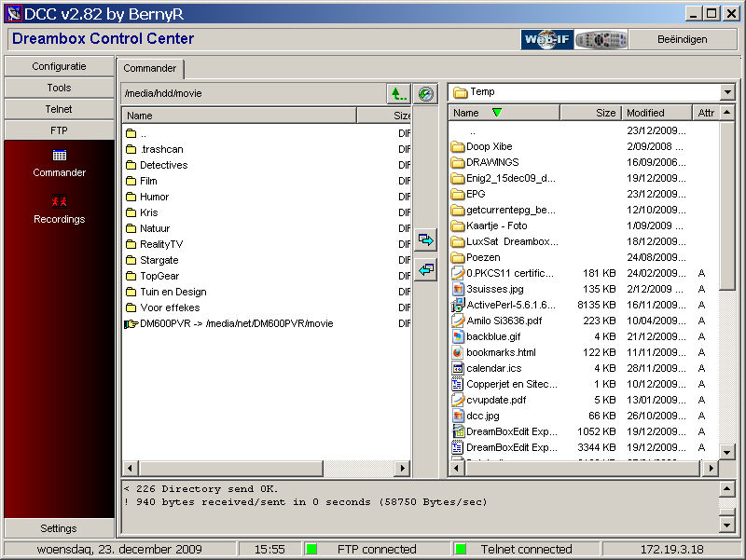Screen dimensions: 746x560
Task: Select the Film folder name
Action: [148, 181]
